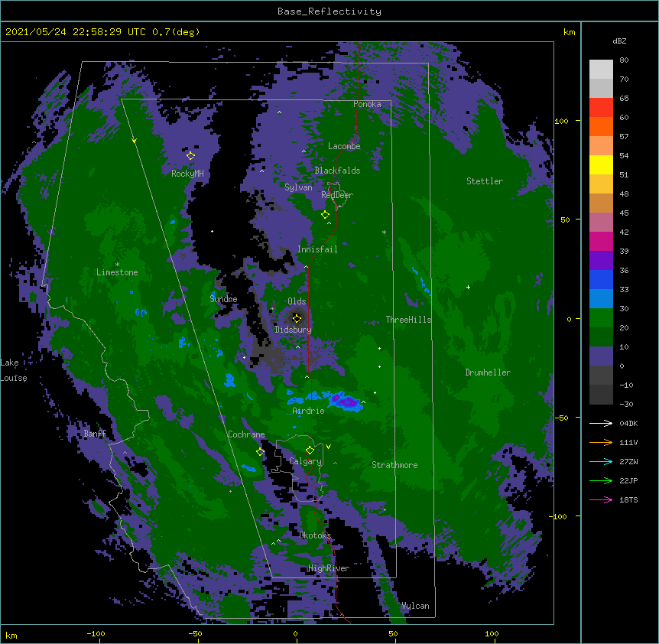Screen dimensions: 659x644
Task: Click the 04DK legend label
Action: coord(628,423)
